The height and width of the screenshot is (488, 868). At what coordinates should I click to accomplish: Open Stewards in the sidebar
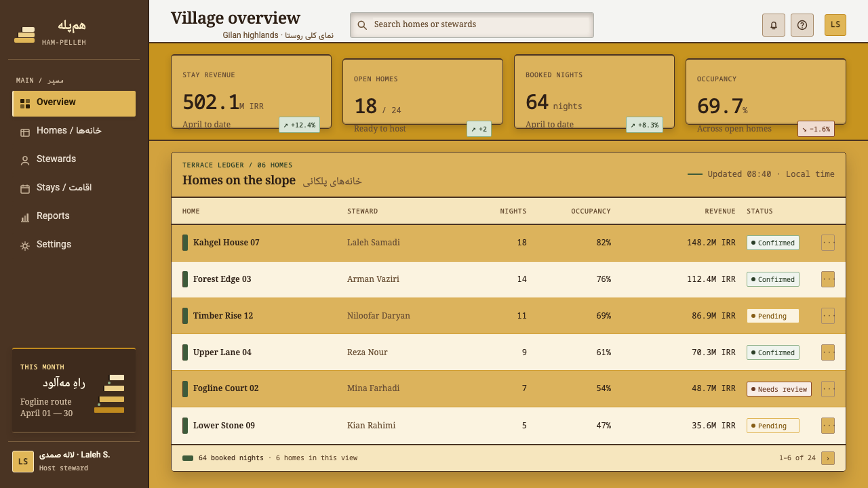pos(74,161)
